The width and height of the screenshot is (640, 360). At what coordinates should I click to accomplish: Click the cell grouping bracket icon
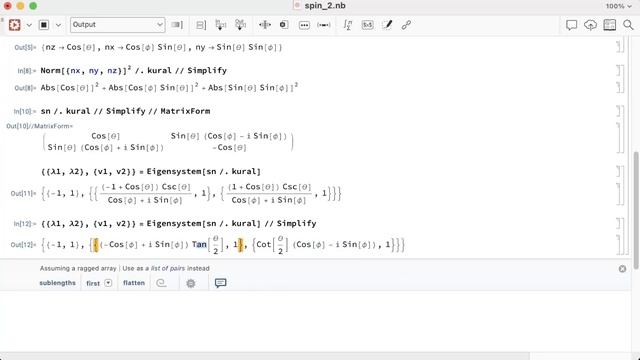(201, 25)
